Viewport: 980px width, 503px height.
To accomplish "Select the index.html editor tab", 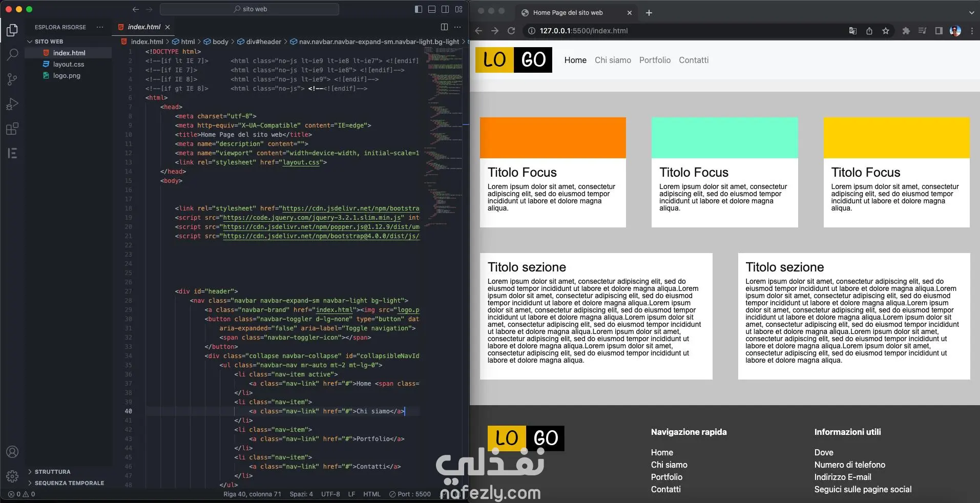I will 143,27.
